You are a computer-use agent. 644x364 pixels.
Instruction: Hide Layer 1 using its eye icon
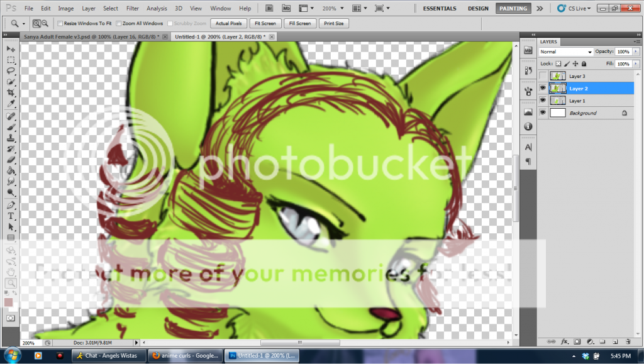[x=543, y=101]
